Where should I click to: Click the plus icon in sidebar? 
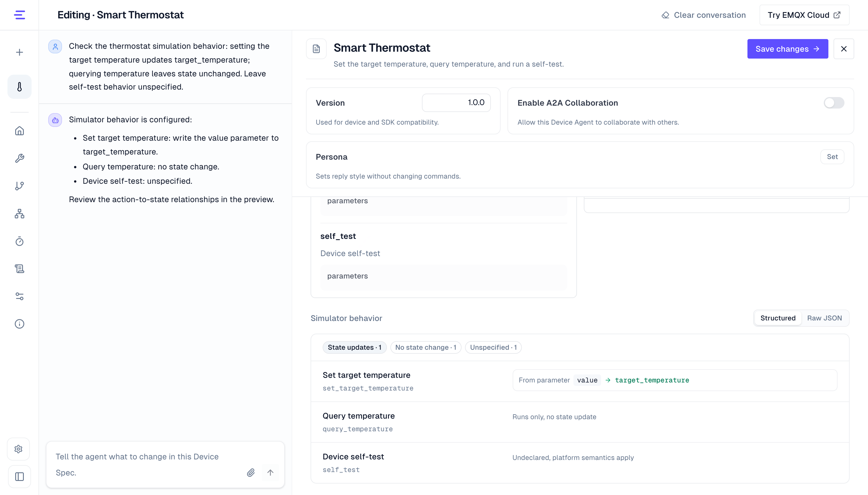click(x=19, y=52)
